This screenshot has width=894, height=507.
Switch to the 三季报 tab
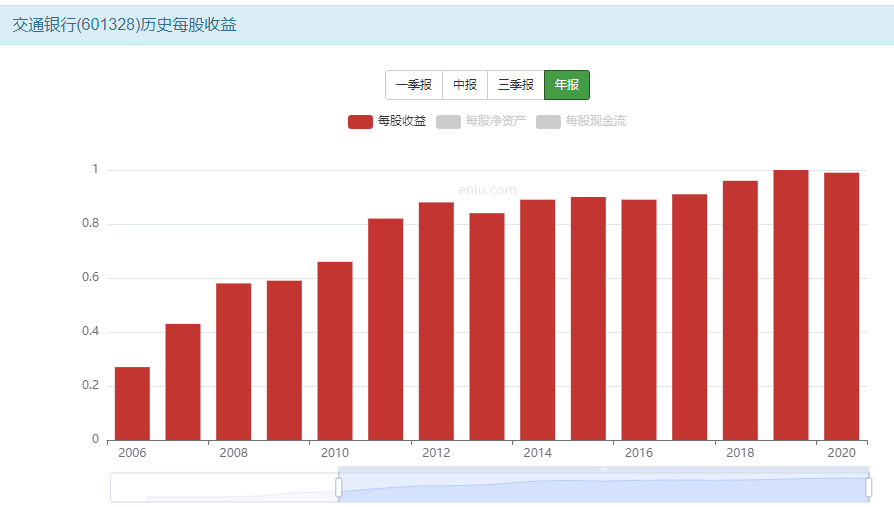point(516,85)
